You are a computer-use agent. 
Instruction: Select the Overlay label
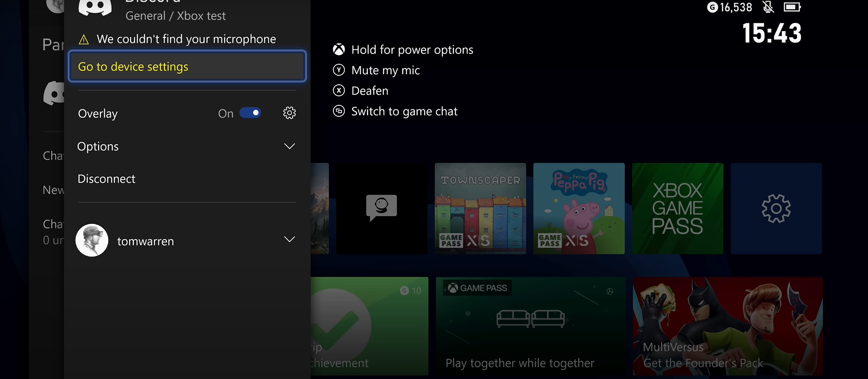[x=98, y=114]
